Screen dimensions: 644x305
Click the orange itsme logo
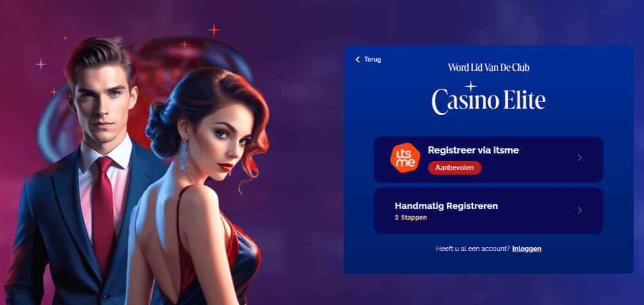tap(405, 158)
